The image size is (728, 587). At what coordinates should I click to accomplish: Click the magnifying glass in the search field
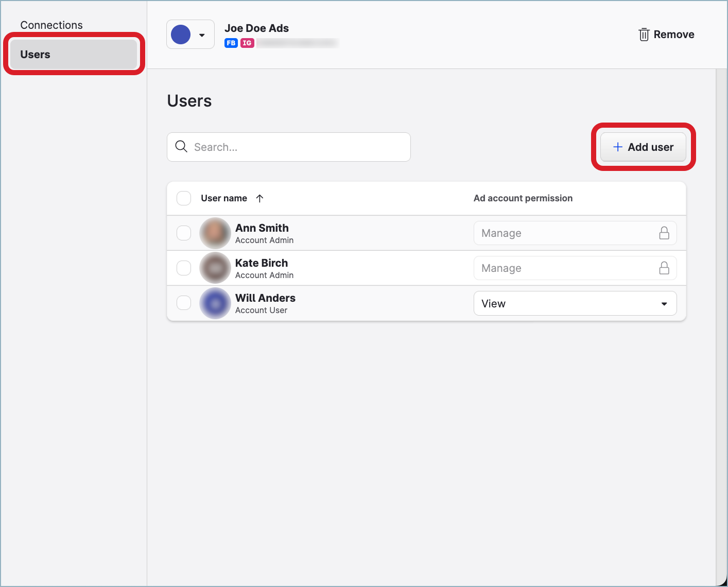(x=181, y=147)
